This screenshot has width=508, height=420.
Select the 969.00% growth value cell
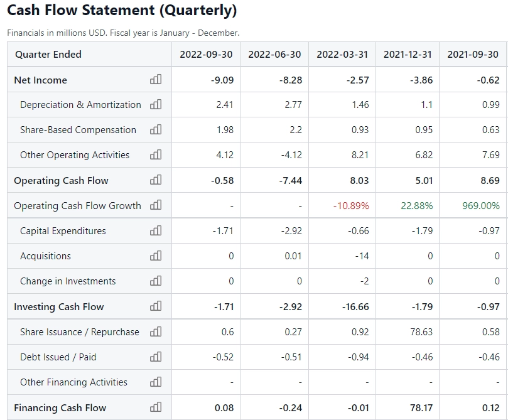pyautogui.click(x=481, y=206)
